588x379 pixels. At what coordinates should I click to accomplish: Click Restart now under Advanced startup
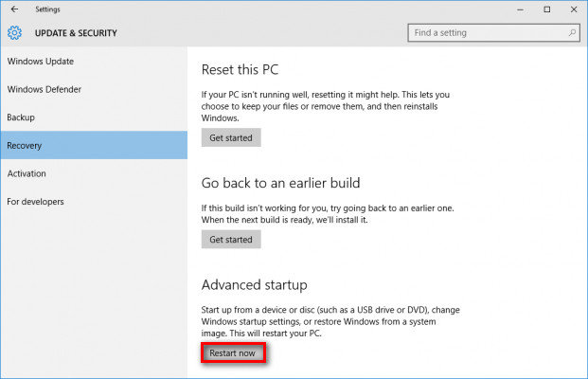233,352
